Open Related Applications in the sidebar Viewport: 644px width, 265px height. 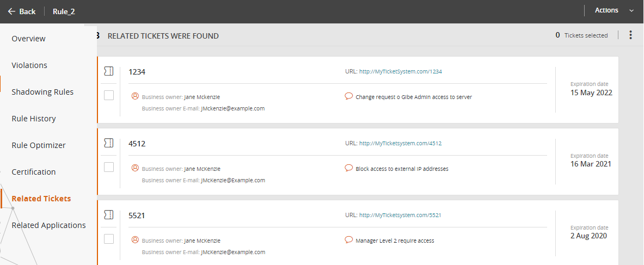[48, 225]
